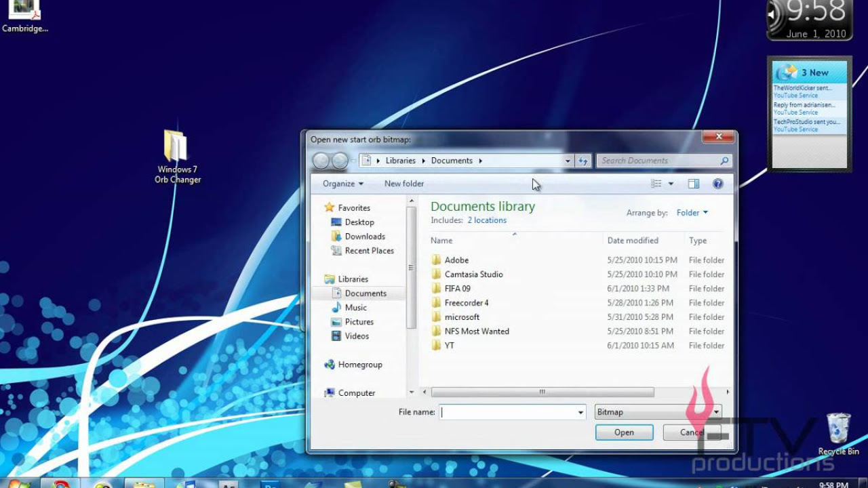Viewport: 868px width, 488px height.
Task: Click the Pictures library icon
Action: click(336, 322)
